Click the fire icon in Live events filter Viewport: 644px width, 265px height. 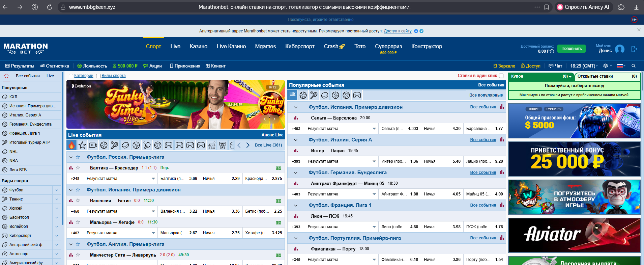pyautogui.click(x=71, y=145)
